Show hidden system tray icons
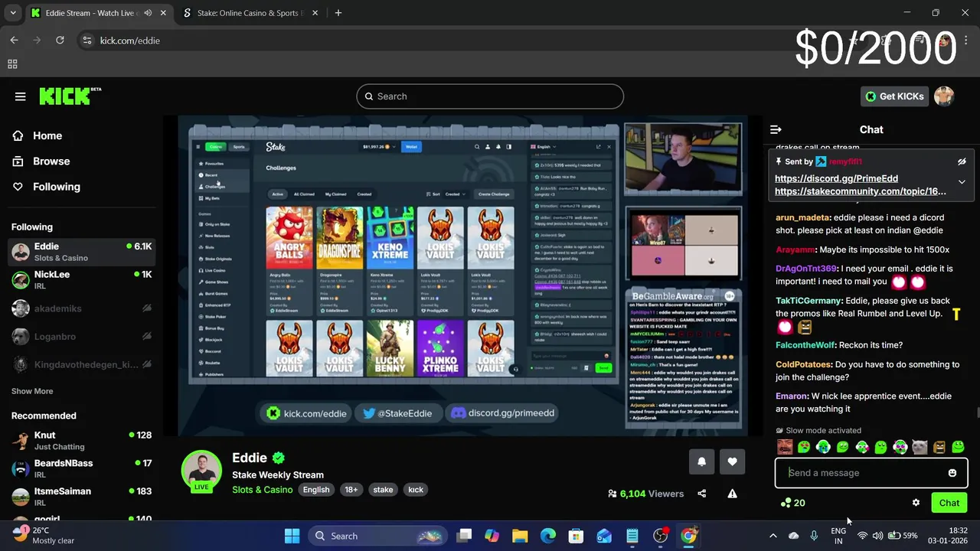 pos(773,536)
